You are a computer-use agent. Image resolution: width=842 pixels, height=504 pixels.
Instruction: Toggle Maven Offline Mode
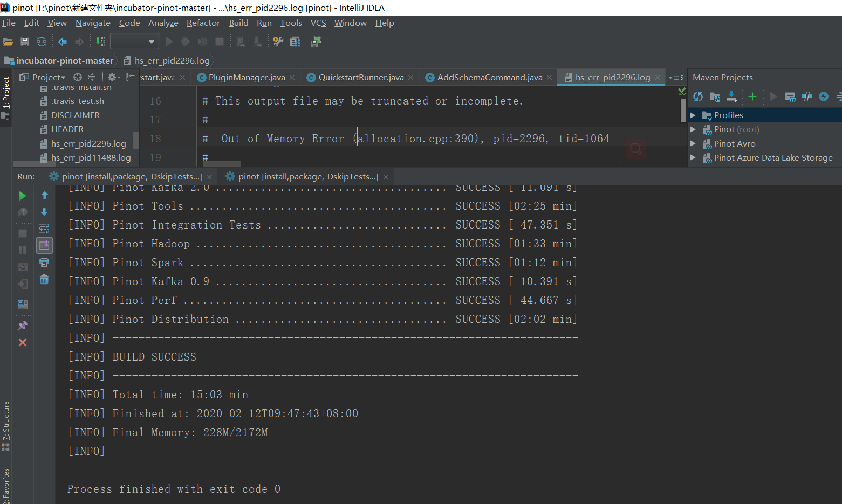(x=807, y=96)
